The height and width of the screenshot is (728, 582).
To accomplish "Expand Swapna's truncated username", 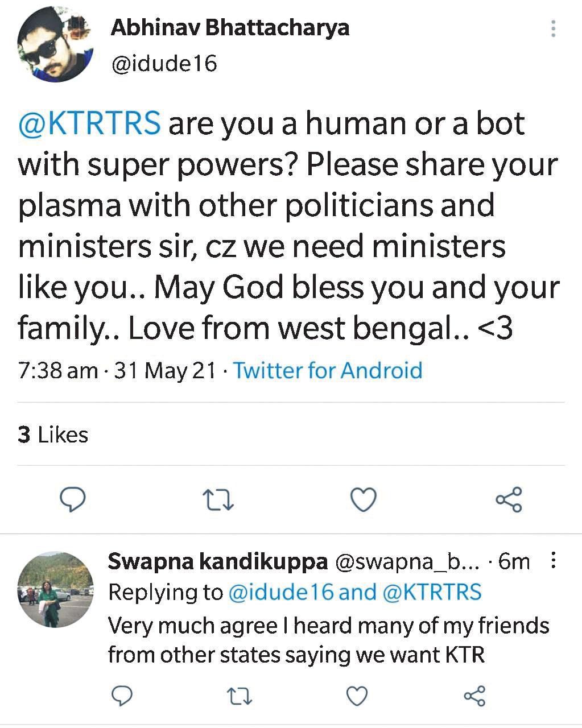I will coord(407,562).
